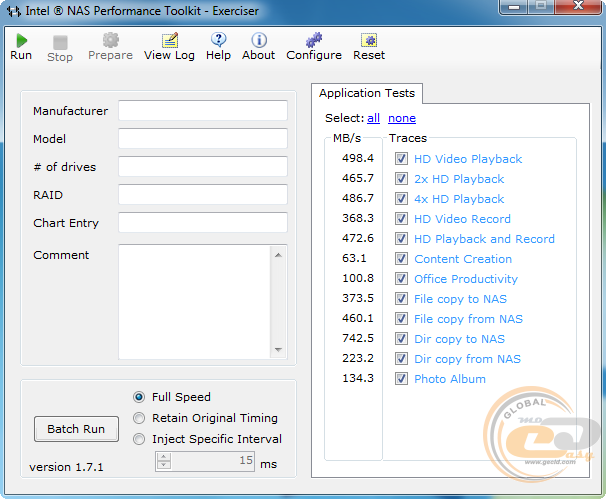Toggle the 2x HD Playback checkbox
Screen dimensions: 606x499
(x=401, y=179)
